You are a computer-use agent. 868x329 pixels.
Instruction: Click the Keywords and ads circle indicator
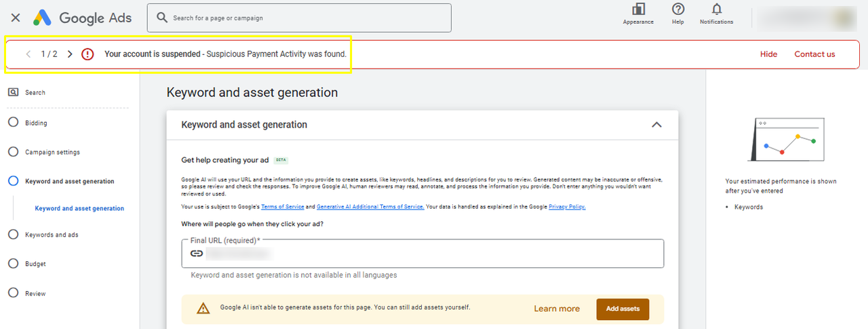coord(13,234)
